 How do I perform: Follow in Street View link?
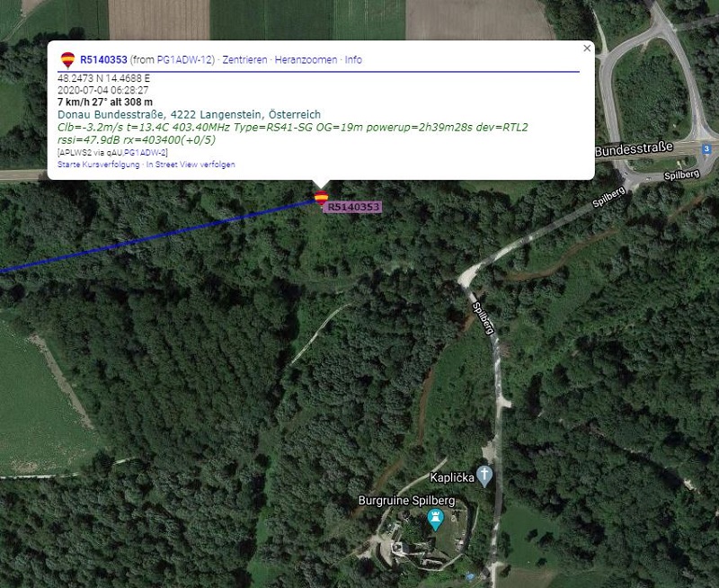191,165
